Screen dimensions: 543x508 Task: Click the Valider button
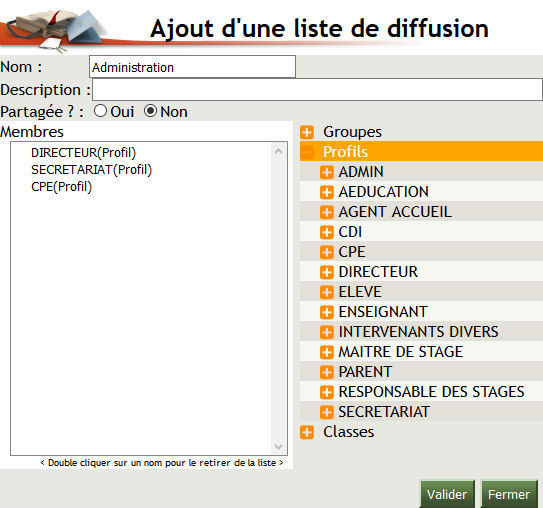click(447, 494)
